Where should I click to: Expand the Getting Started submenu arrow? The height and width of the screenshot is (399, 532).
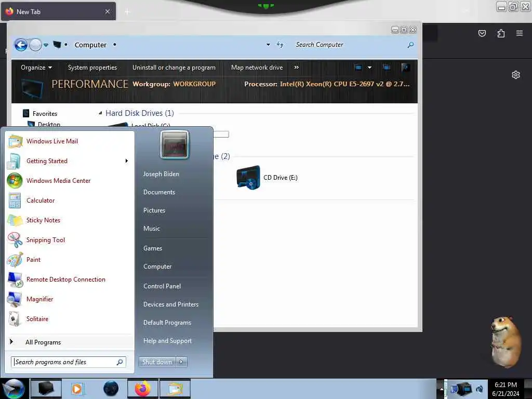coord(127,161)
